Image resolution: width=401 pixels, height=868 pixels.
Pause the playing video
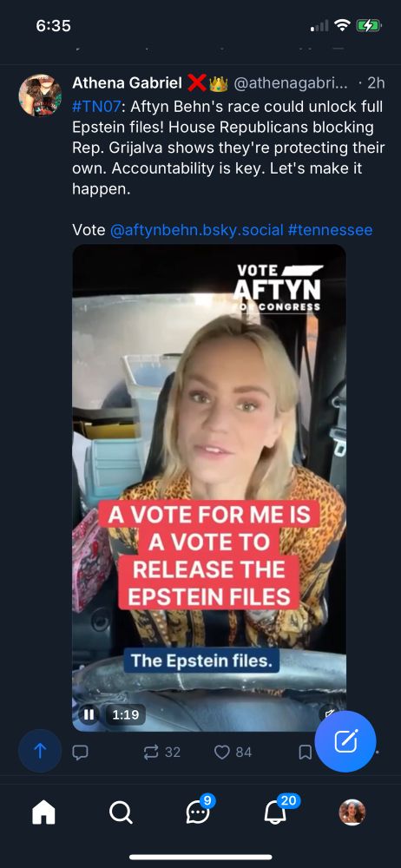point(89,714)
